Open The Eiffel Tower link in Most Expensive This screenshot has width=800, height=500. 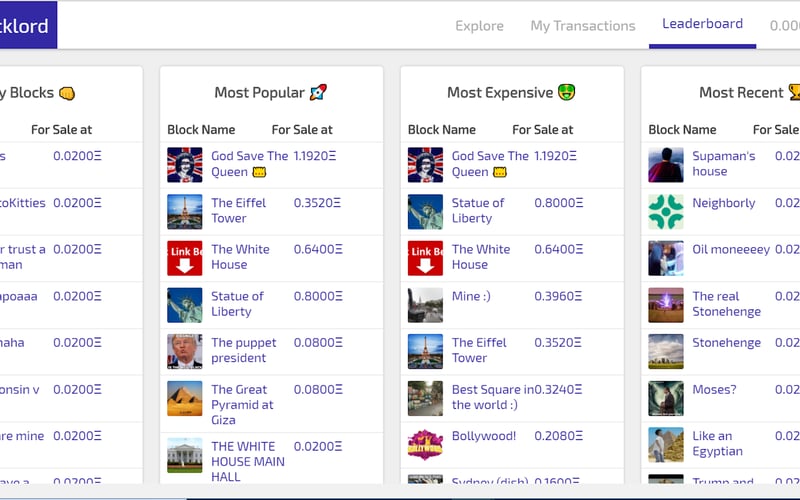click(479, 350)
